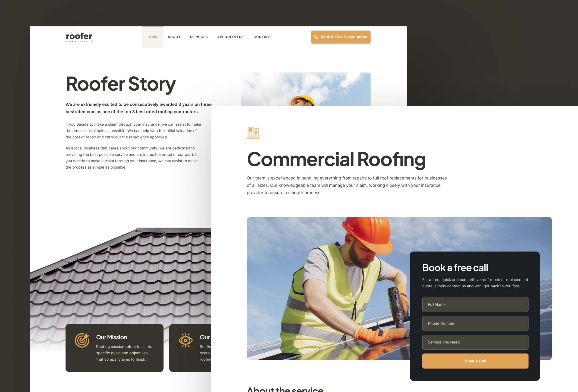Click the Full Name input field
This screenshot has height=392, width=578.
coord(475,304)
